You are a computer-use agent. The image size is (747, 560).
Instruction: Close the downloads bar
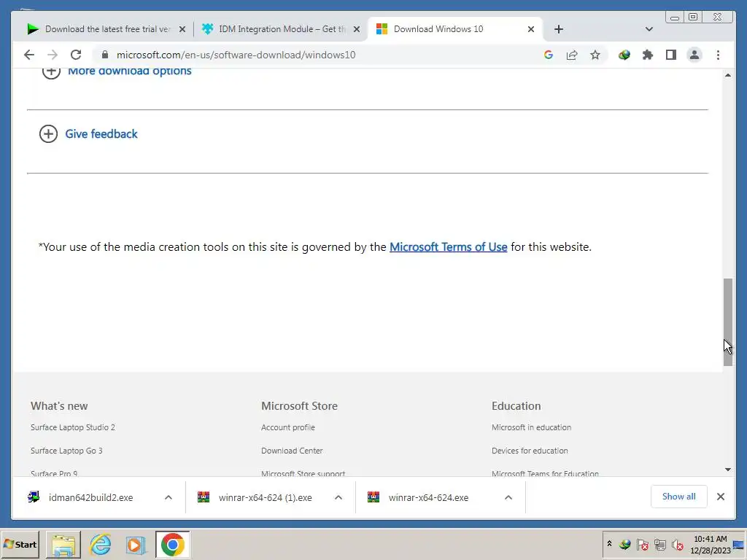720,497
